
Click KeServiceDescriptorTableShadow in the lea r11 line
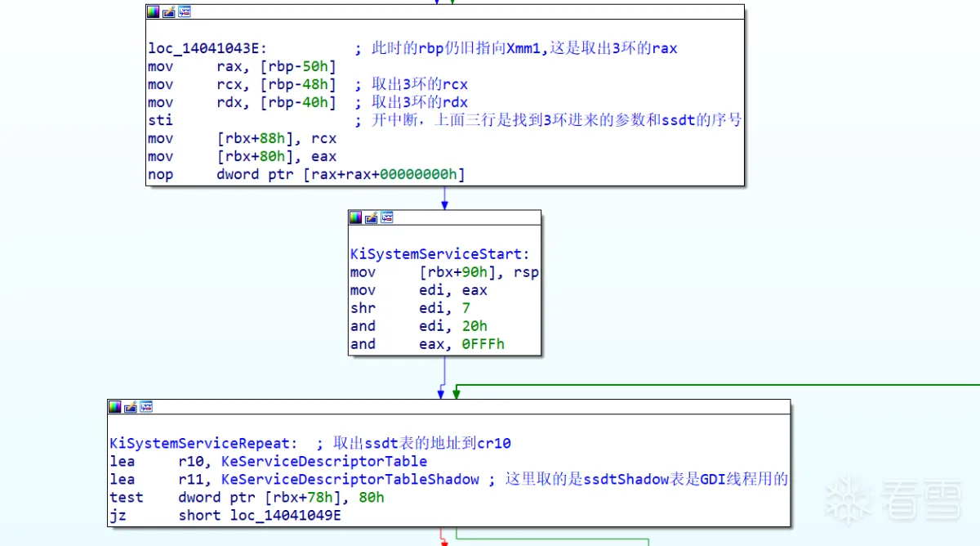point(350,480)
